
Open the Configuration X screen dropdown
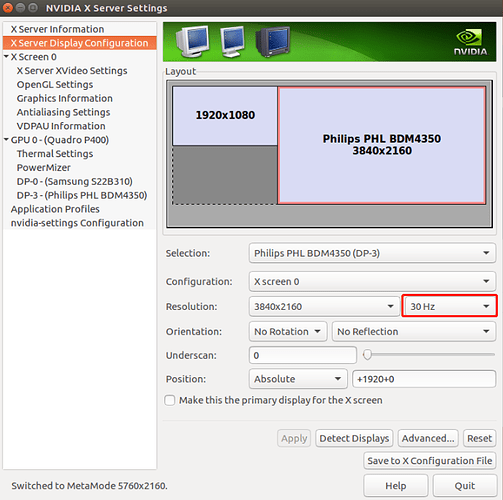coord(372,282)
